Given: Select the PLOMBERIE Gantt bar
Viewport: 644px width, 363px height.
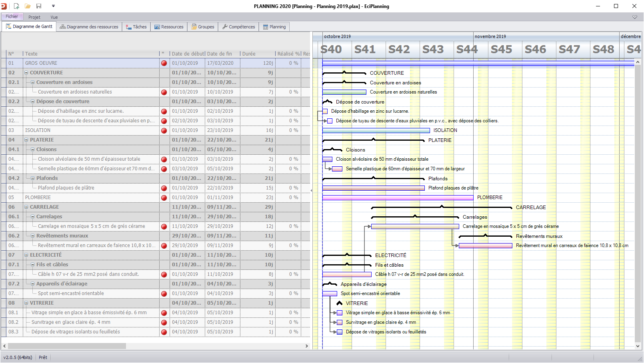Looking at the screenshot, I should (x=398, y=197).
